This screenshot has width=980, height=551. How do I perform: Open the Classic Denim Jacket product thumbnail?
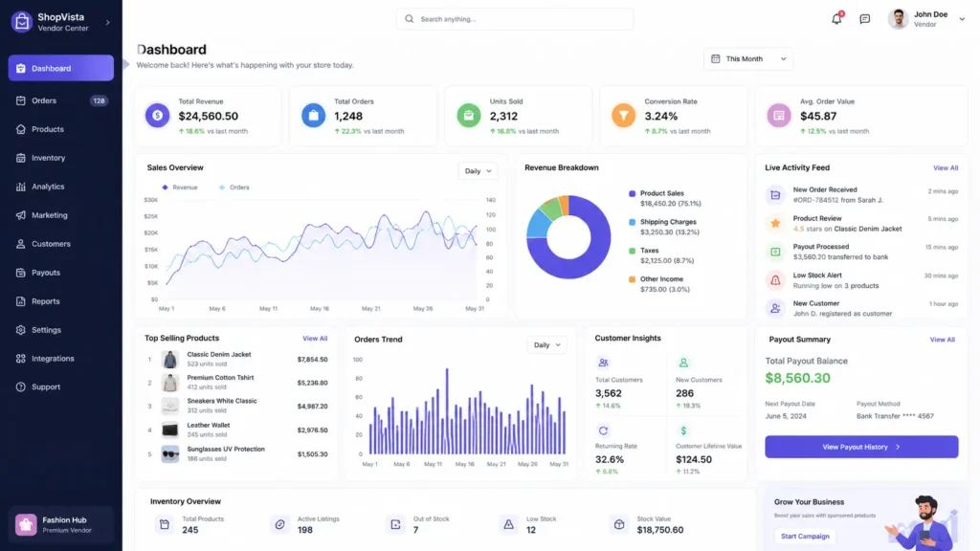pyautogui.click(x=170, y=360)
